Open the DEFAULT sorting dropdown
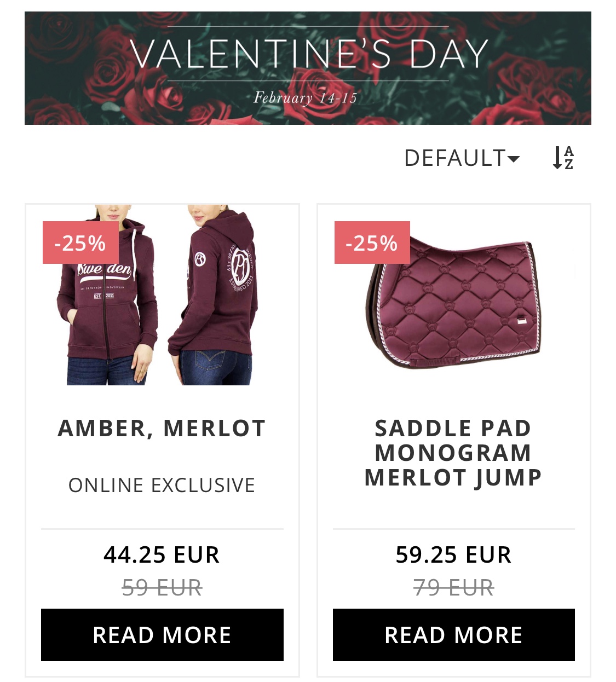 pyautogui.click(x=462, y=158)
